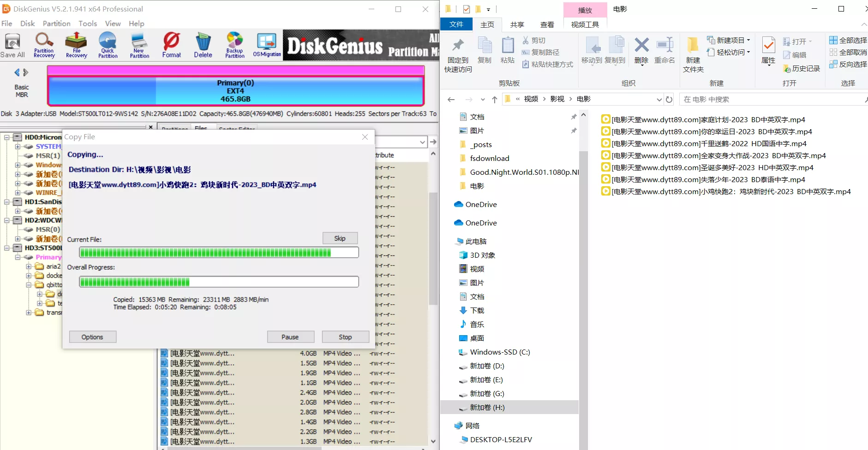Click Save All icon in DiskGenius toolbar
This screenshot has height=450, width=868.
pos(12,46)
